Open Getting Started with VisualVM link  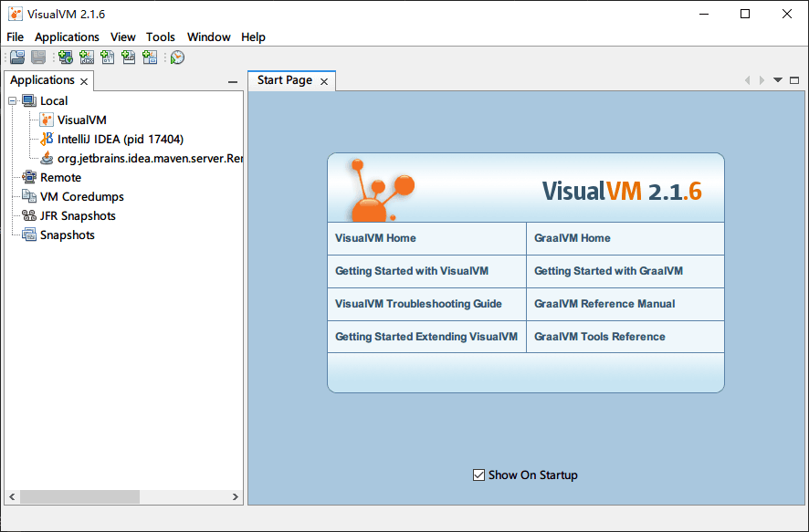[412, 271]
